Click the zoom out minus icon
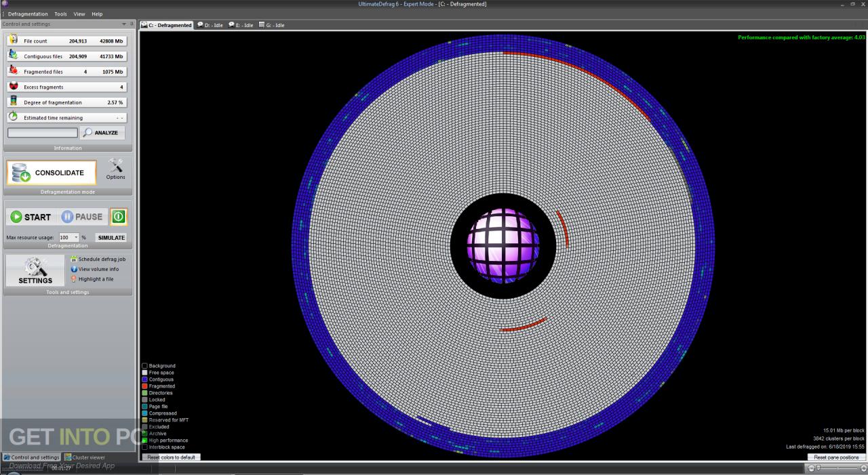This screenshot has height=475, width=868. [812, 468]
